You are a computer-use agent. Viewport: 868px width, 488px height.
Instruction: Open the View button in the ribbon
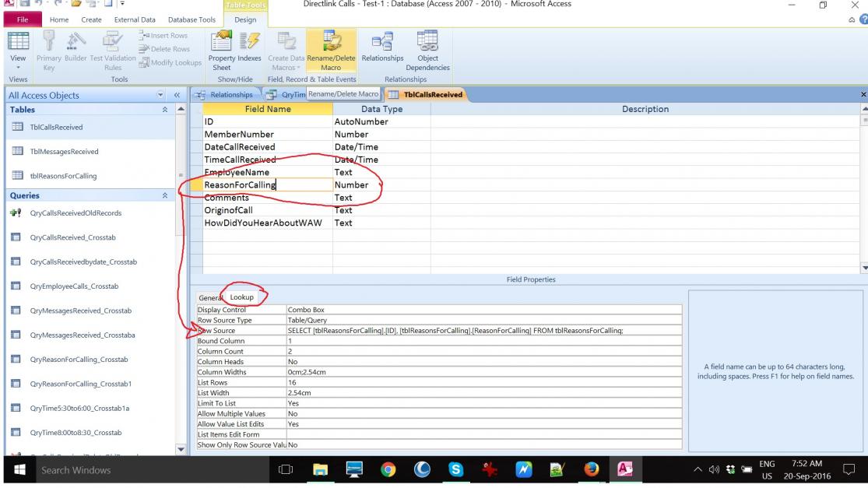[18, 51]
